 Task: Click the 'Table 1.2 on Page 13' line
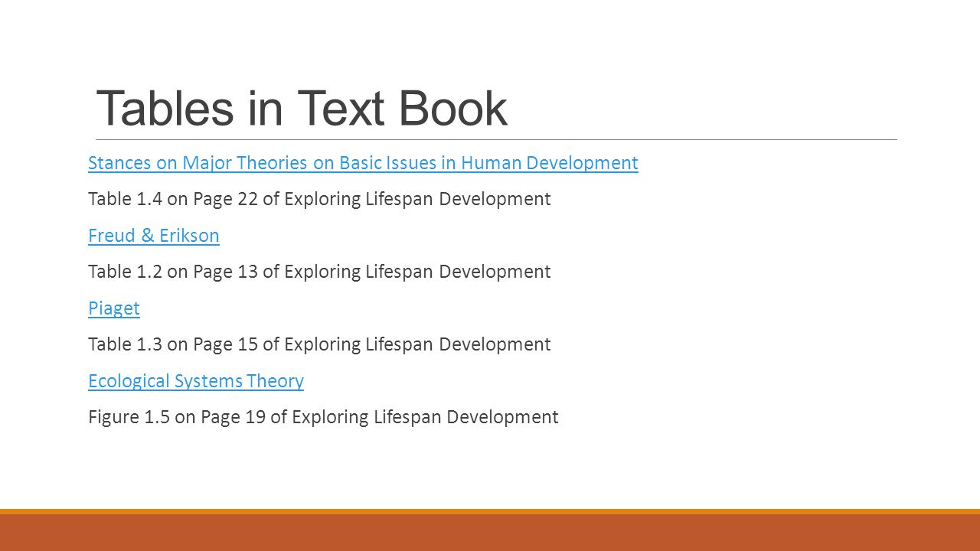click(319, 272)
